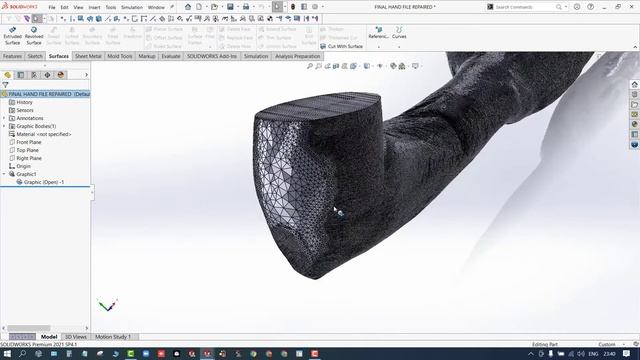Click the View Settings monitor icon

415,66
